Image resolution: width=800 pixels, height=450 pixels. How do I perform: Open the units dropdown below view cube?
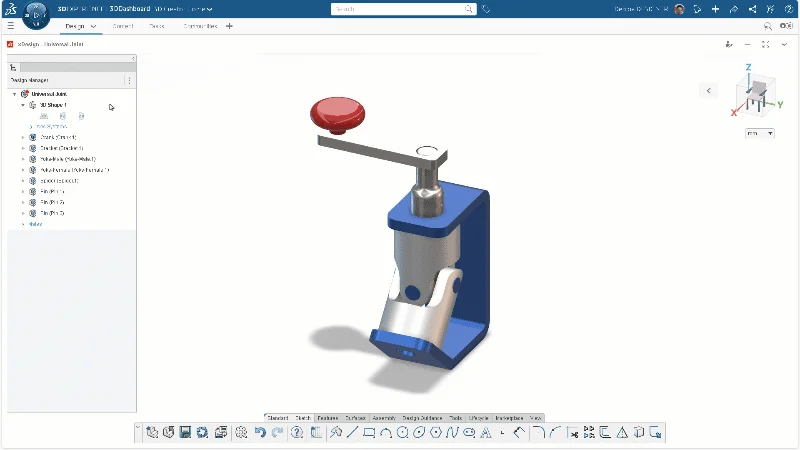point(759,132)
